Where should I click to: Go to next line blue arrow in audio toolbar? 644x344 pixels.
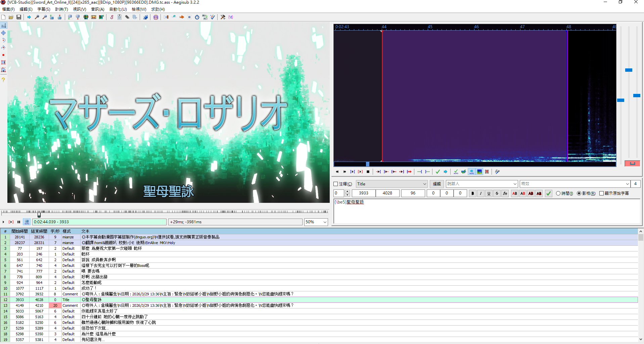tap(446, 172)
